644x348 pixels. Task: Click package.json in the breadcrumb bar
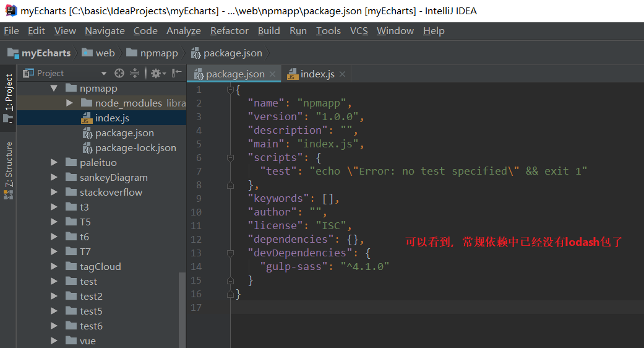[226, 53]
